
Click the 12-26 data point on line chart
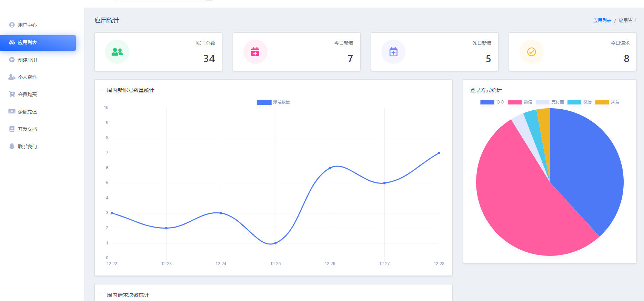[330, 168]
